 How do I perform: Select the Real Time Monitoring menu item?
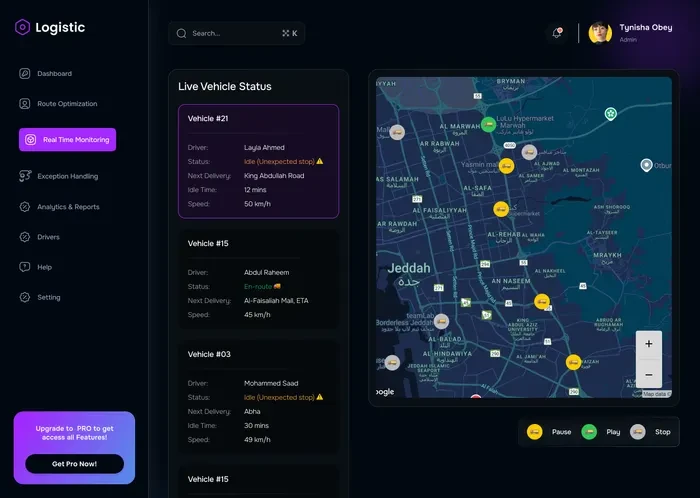[67, 140]
